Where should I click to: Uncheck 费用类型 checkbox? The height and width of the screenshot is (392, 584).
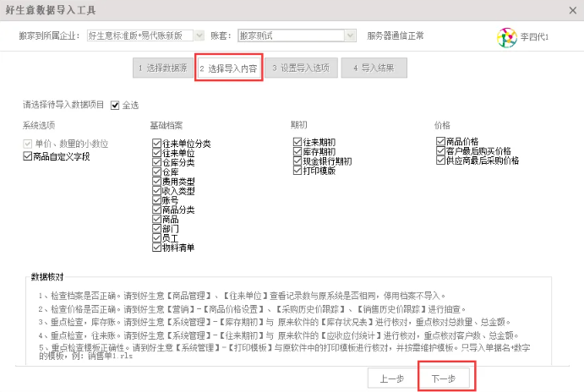point(156,182)
